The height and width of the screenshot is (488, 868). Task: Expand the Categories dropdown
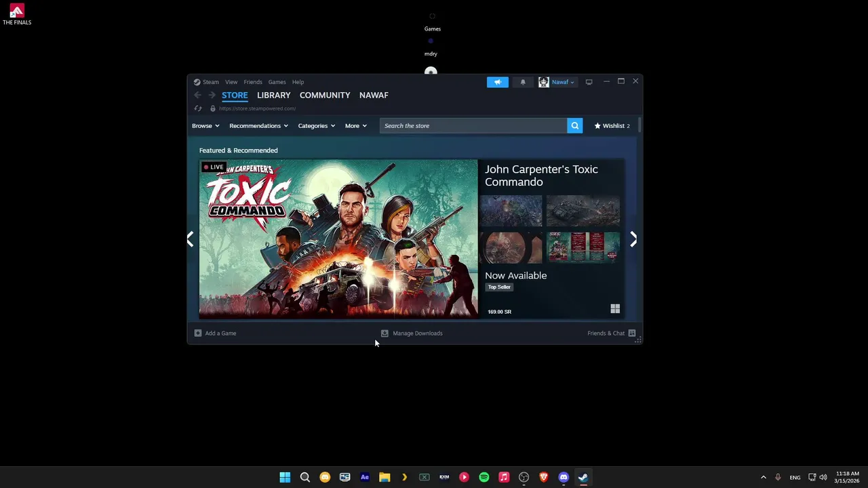click(316, 125)
